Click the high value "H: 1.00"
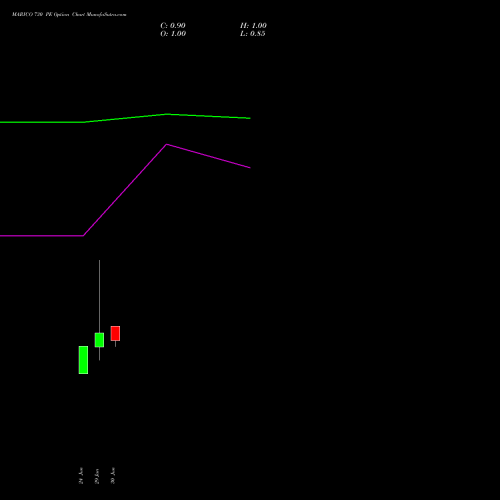 coord(253,26)
